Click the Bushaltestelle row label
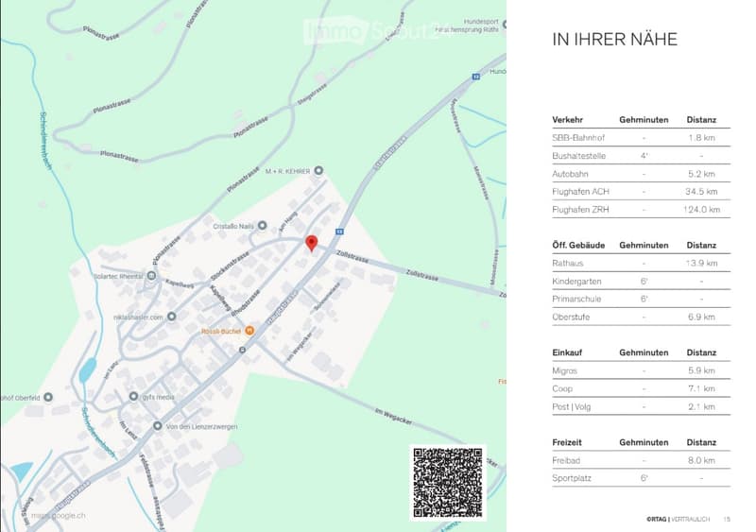Viewport: 756px width, 532px height. tap(578, 156)
